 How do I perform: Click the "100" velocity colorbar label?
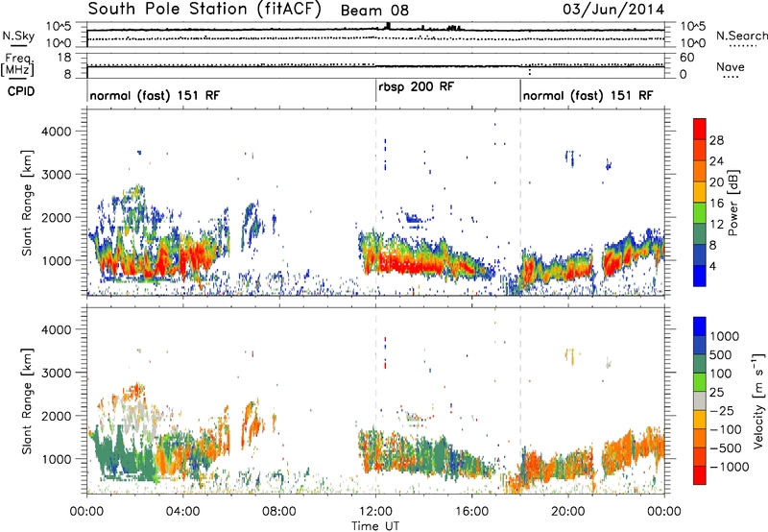click(x=721, y=374)
